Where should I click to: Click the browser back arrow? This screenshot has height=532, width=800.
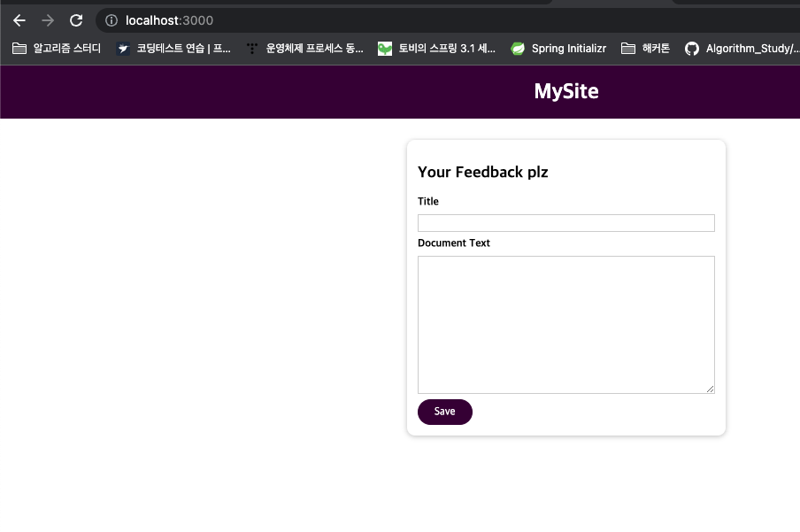coord(19,20)
